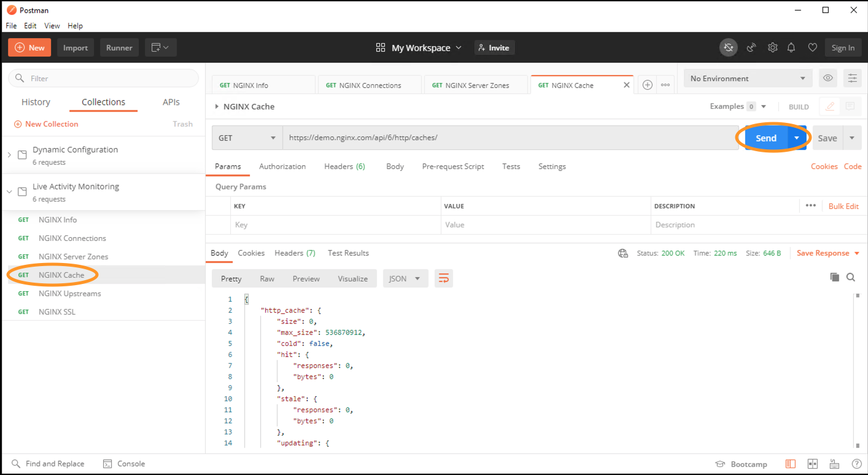Screen dimensions: 868x475
Task: Open Find and Replace
Action: coord(48,464)
